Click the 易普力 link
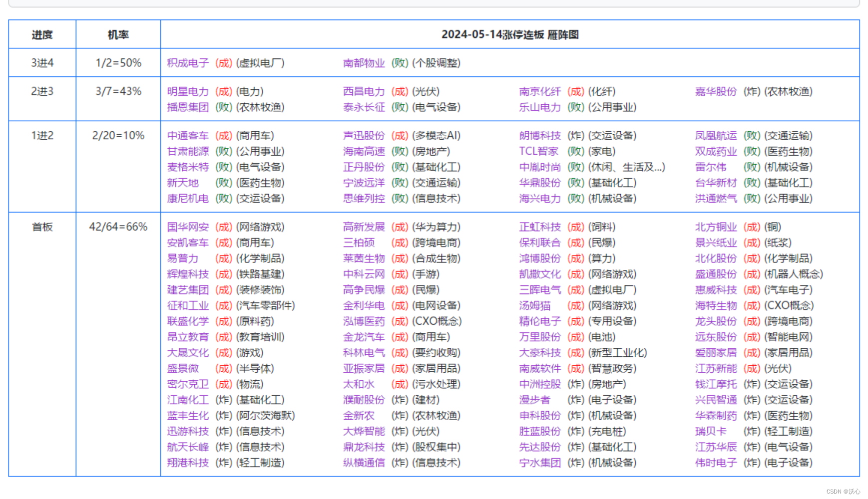 pos(182,258)
